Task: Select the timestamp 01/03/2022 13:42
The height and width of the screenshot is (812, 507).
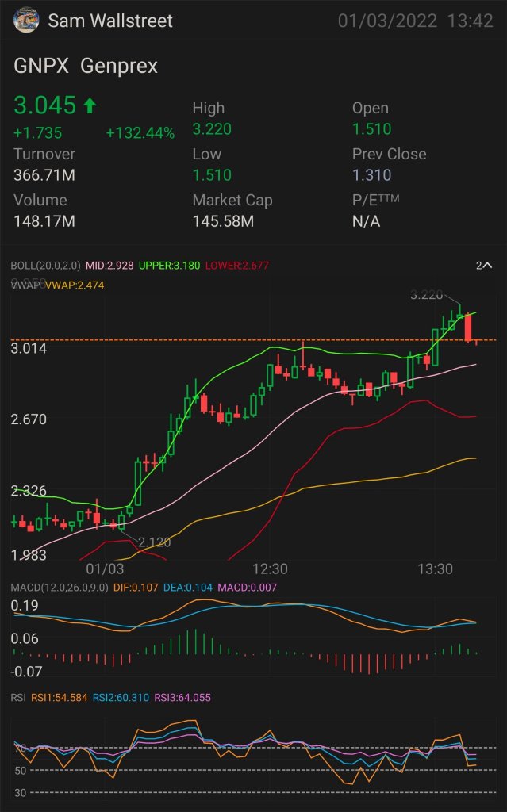Action: pyautogui.click(x=415, y=21)
